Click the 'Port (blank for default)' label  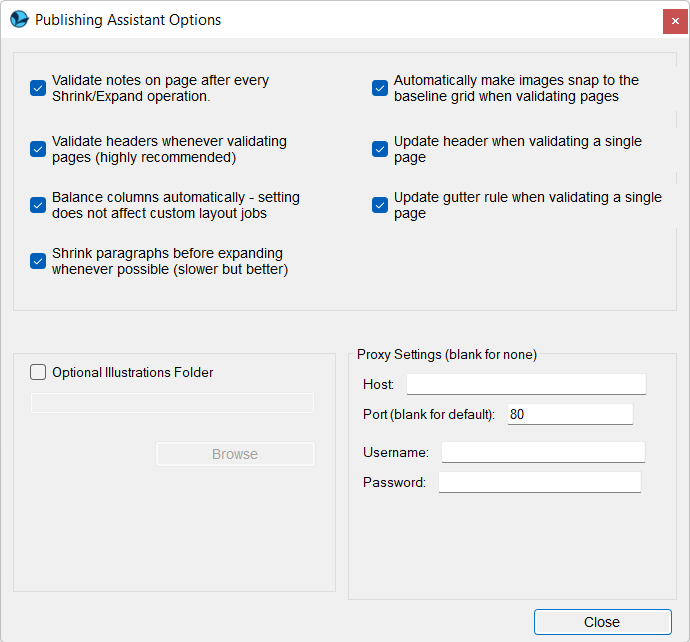pyautogui.click(x=429, y=414)
